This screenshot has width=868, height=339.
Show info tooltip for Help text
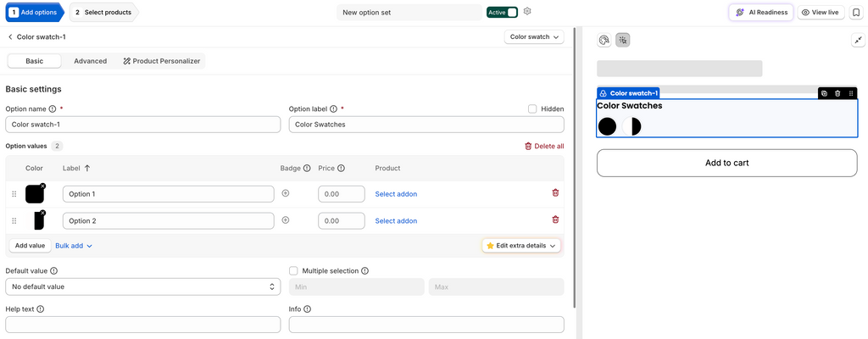point(41,309)
